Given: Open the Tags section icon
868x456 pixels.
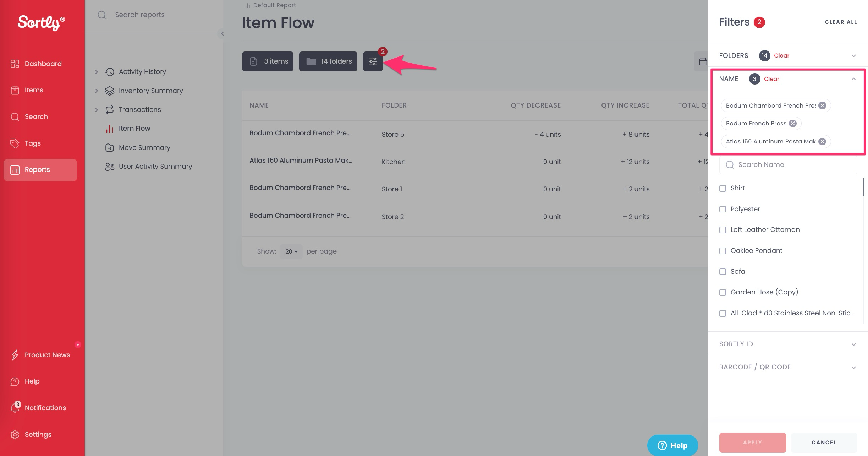Looking at the screenshot, I should click(15, 143).
